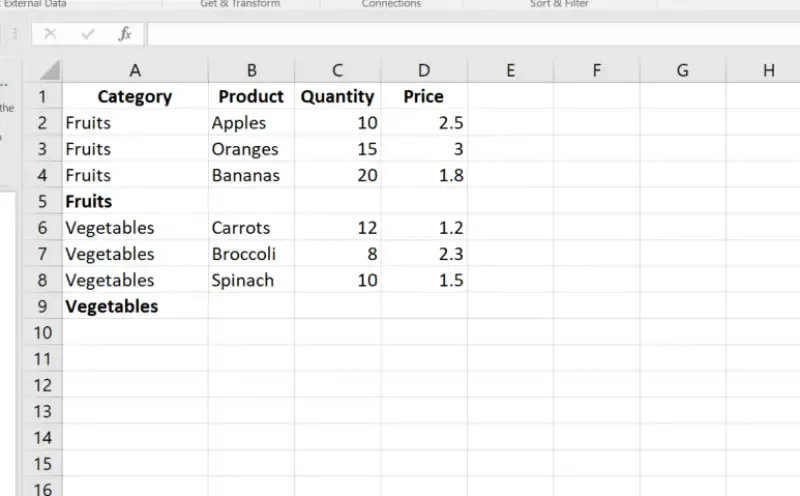
Task: Click the formula bar Enter checkmark icon
Action: (x=88, y=34)
